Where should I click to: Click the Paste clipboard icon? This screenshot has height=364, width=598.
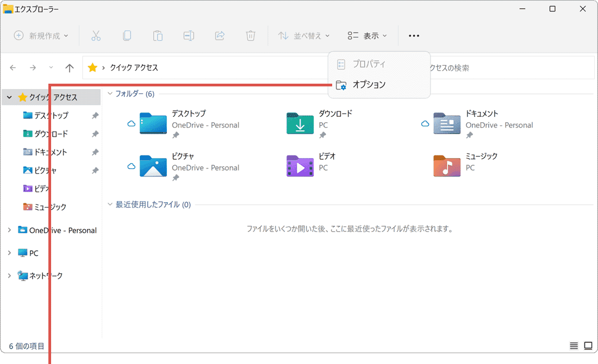tap(158, 36)
